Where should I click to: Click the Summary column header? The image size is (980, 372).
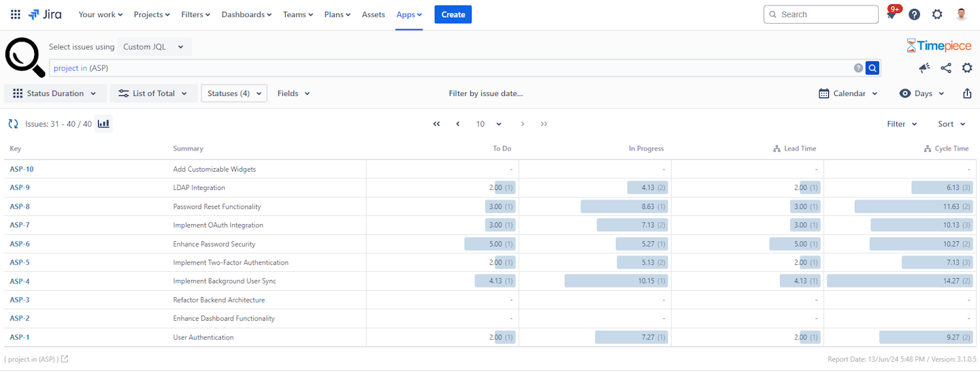[x=188, y=149]
